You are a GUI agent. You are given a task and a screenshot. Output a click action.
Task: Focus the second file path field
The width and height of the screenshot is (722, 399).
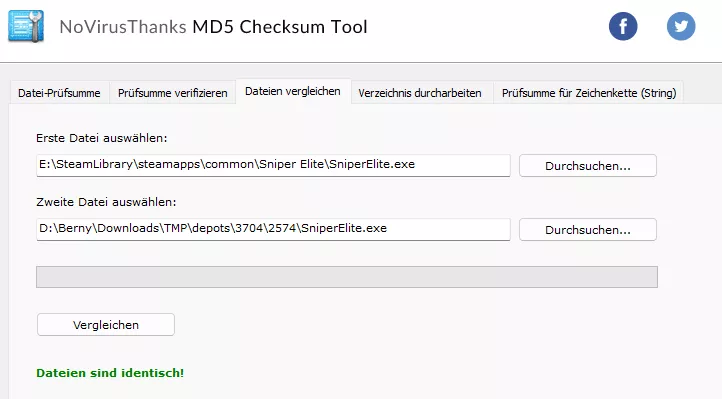[273, 229]
